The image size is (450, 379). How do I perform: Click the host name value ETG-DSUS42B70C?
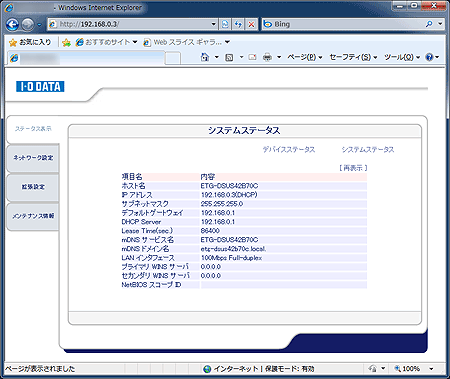pyautogui.click(x=229, y=186)
